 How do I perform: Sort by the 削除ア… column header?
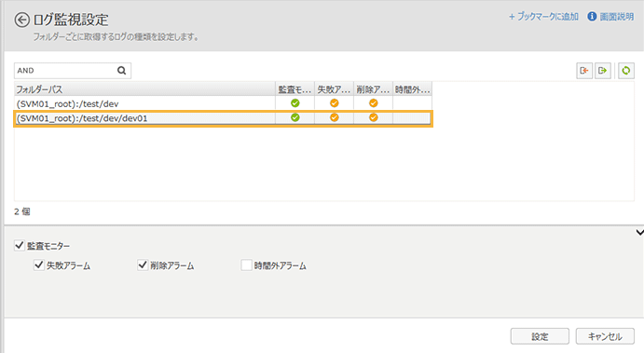373,89
